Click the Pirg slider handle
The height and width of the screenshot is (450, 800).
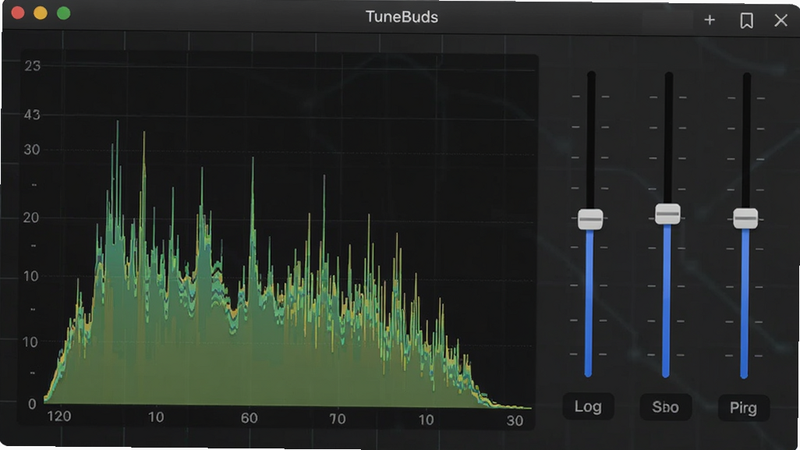coord(745,218)
